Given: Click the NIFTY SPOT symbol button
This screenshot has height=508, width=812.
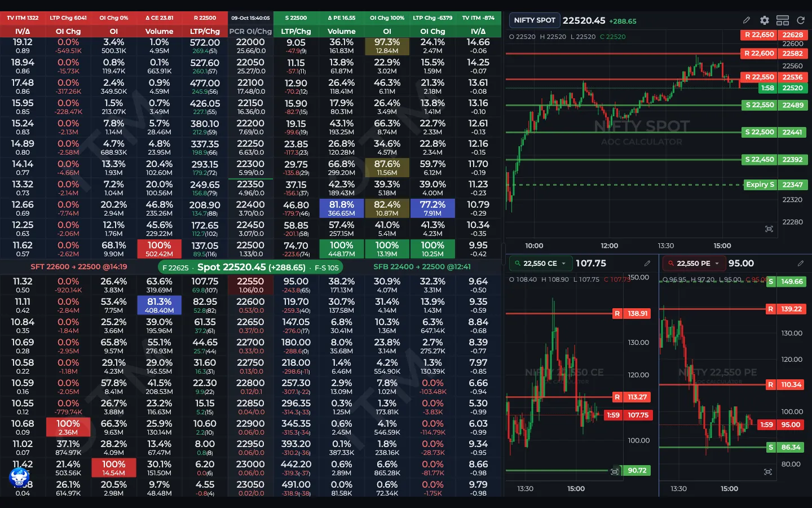Looking at the screenshot, I should click(x=535, y=20).
